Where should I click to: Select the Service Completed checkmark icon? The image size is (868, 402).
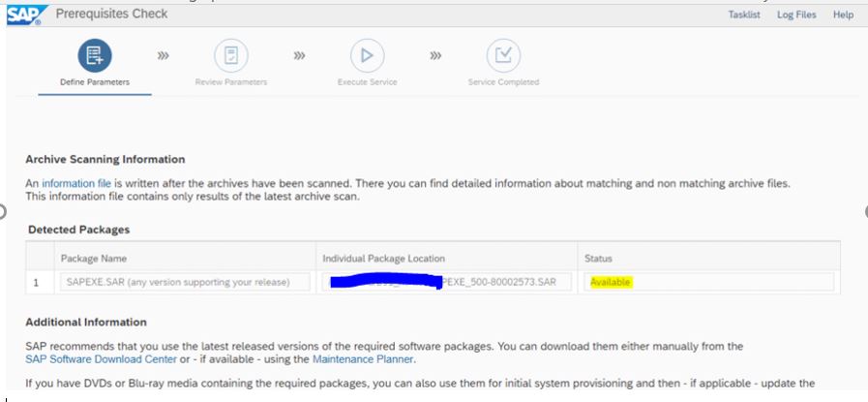(503, 55)
